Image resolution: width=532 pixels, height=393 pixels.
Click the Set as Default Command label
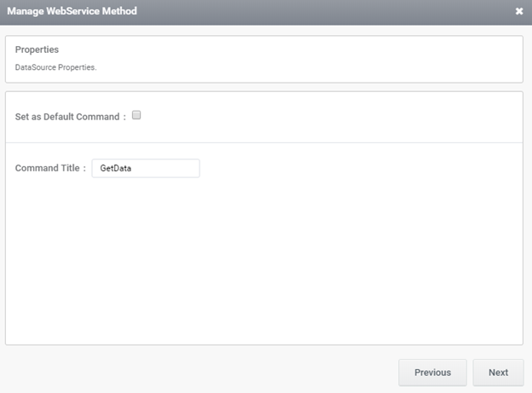pyautogui.click(x=70, y=117)
